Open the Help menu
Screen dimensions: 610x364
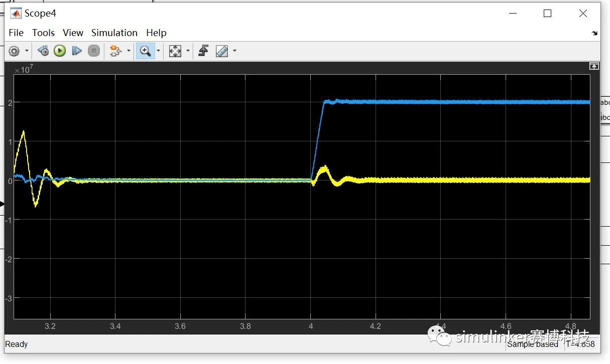[156, 33]
